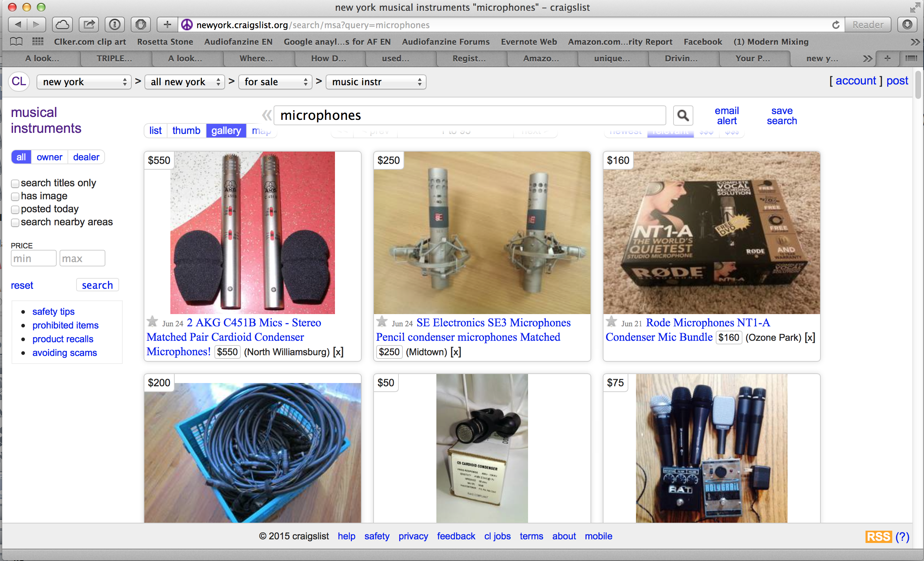Tick the posted today checkbox
Screen dimensions: 924x561
[16, 209]
